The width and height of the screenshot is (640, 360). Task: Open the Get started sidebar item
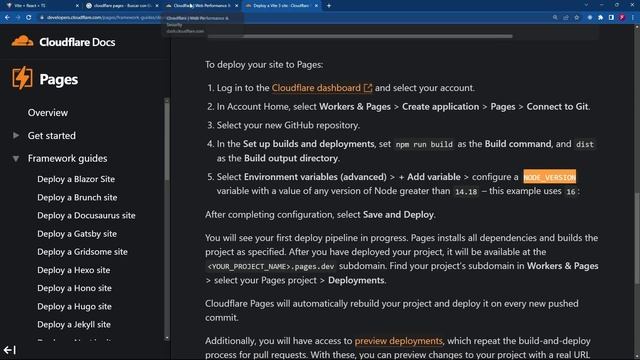tap(51, 136)
